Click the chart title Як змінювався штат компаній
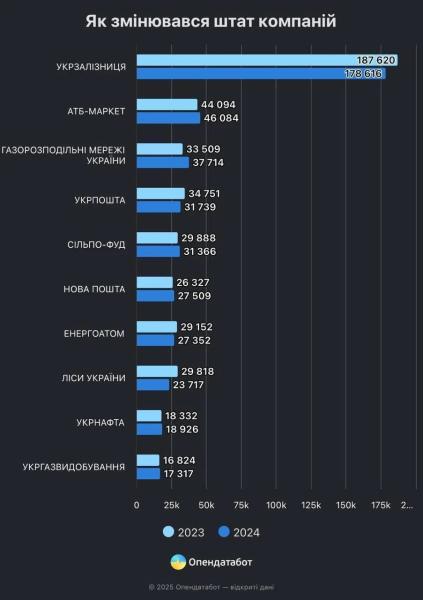The width and height of the screenshot is (423, 600). [211, 21]
